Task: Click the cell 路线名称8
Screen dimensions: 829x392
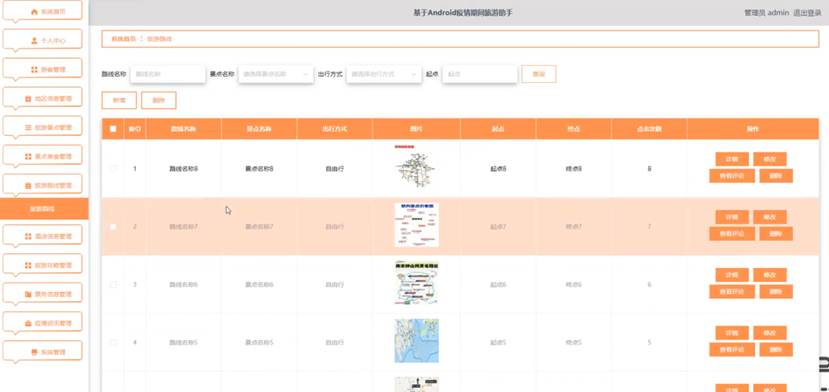Action: click(x=183, y=169)
